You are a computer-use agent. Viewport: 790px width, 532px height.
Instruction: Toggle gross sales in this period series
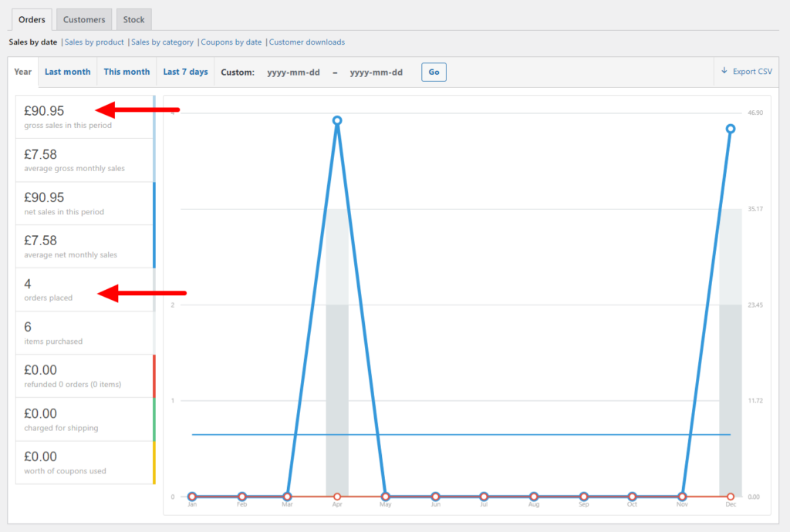[x=85, y=116]
